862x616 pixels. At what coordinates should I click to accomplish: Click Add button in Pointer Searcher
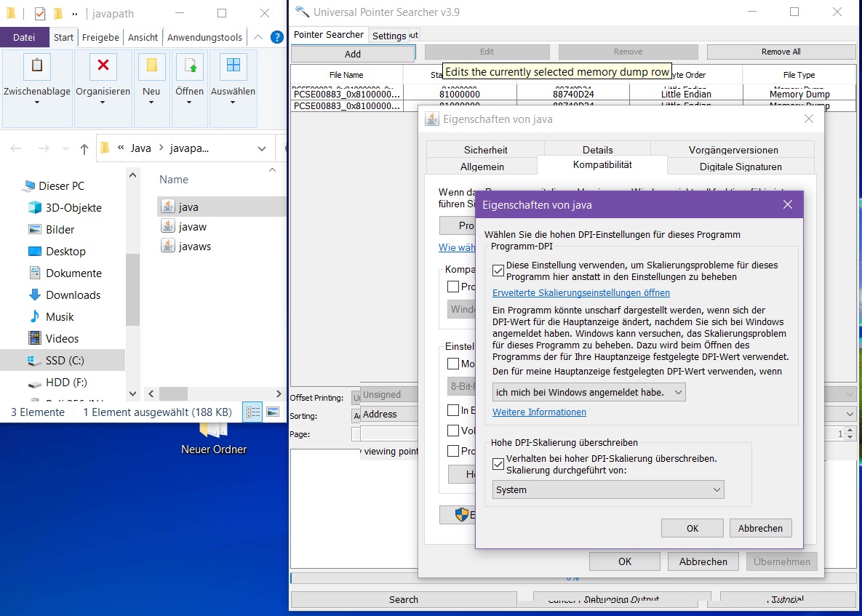[353, 54]
